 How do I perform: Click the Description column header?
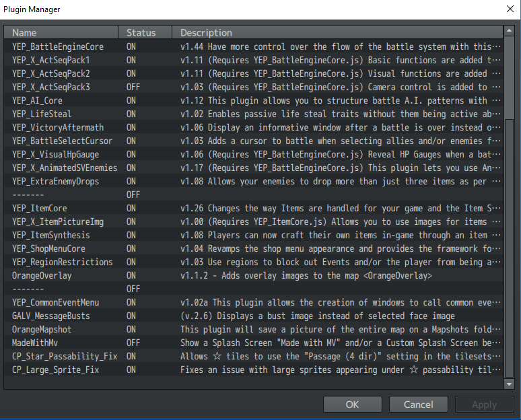click(x=338, y=32)
